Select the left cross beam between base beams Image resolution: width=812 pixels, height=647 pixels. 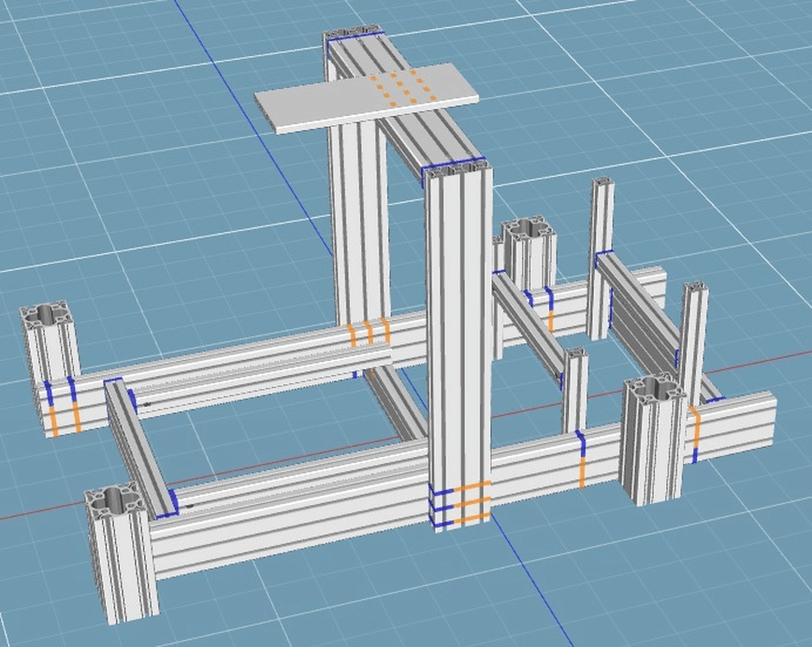tap(141, 450)
